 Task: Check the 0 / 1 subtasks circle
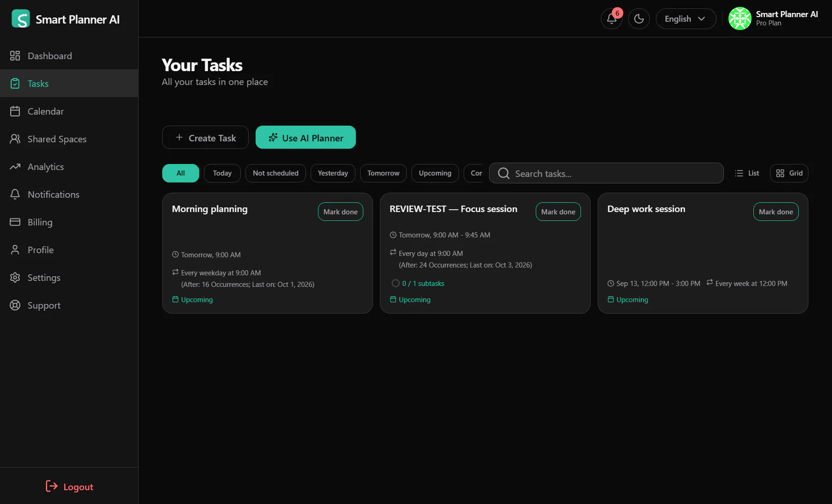[395, 283]
